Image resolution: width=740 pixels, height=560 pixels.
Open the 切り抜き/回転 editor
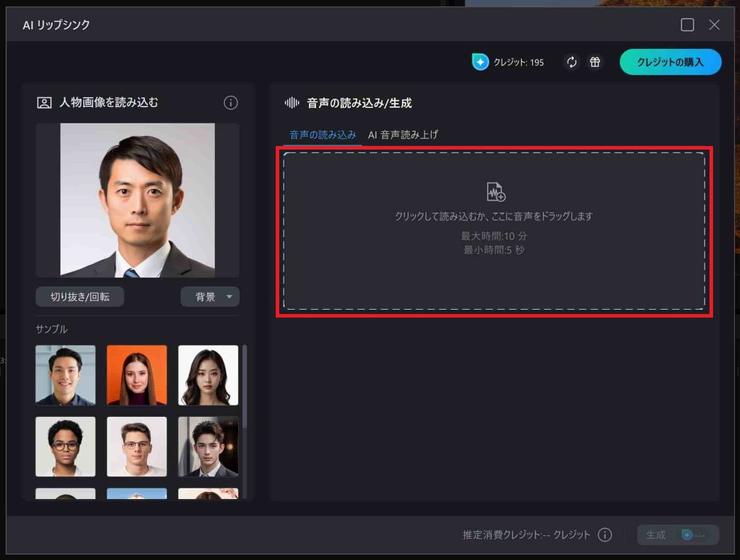tap(80, 297)
